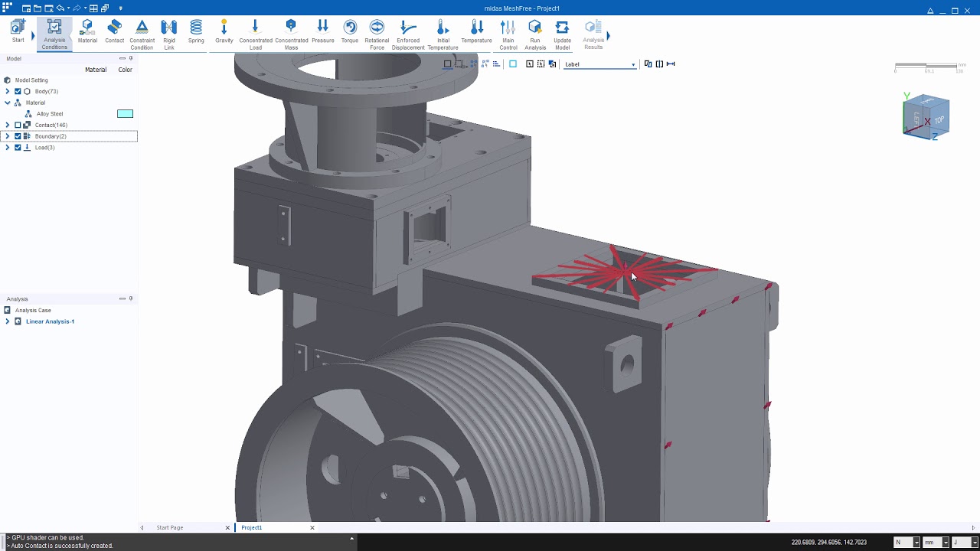Open the redo history dropdown arrow
This screenshot has width=980, height=551.
pos(84,8)
